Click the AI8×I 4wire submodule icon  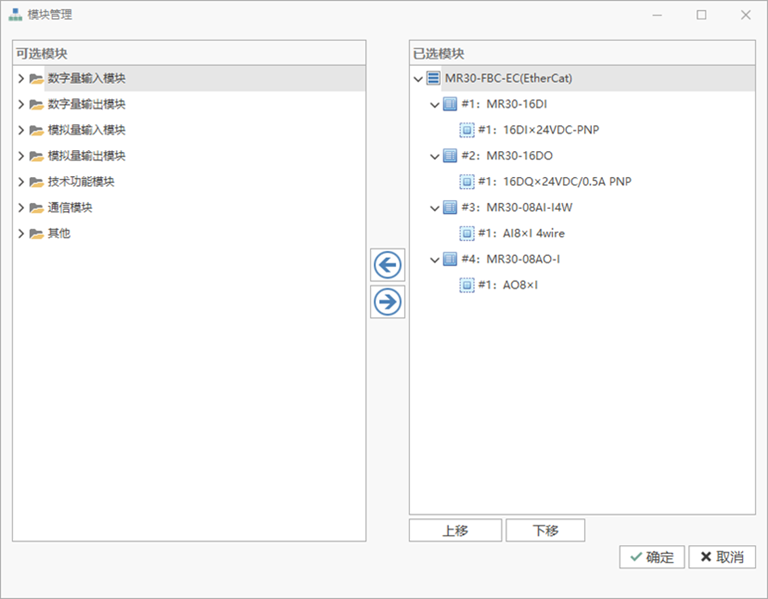click(467, 234)
